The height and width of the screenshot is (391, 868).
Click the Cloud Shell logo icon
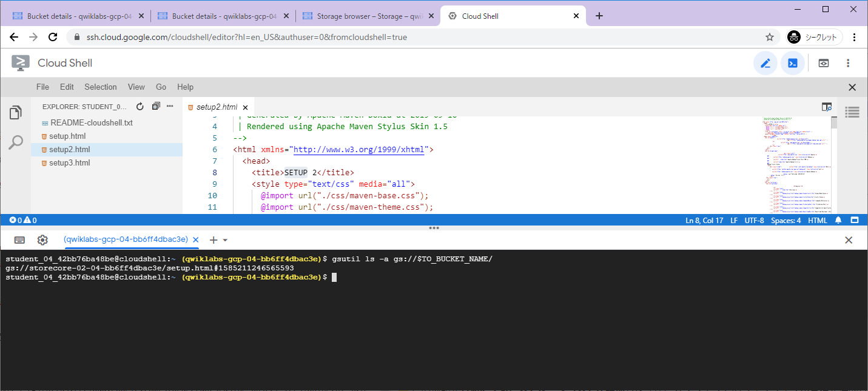[21, 63]
